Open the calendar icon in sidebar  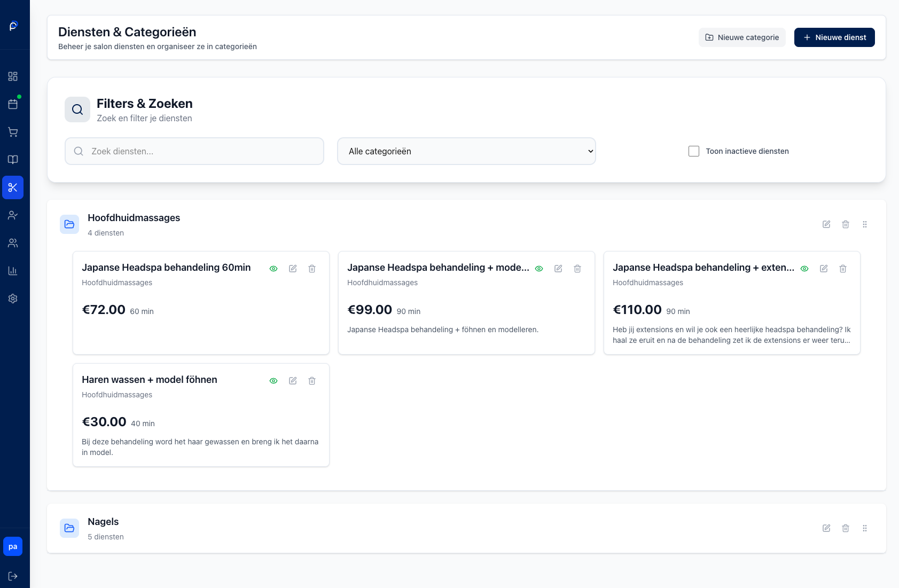tap(13, 104)
